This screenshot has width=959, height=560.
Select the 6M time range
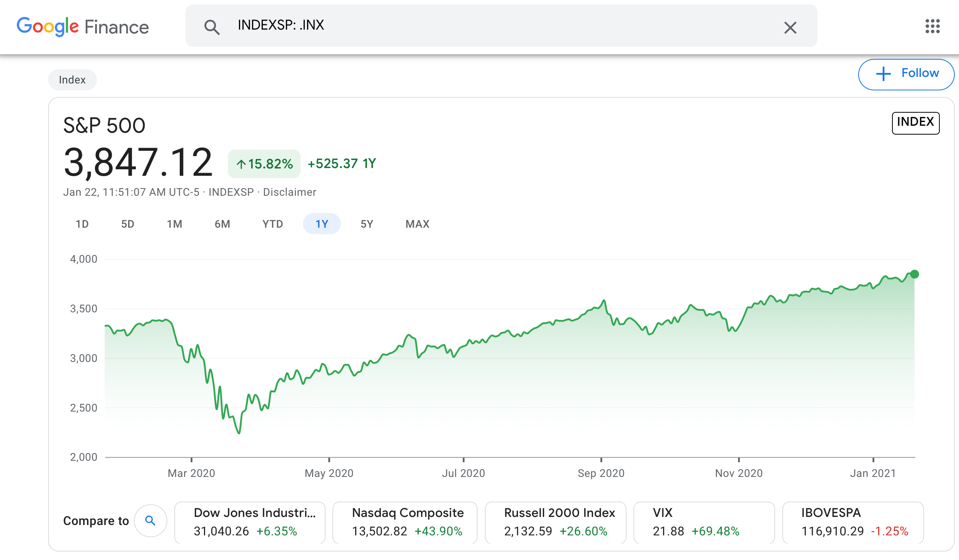click(x=222, y=224)
